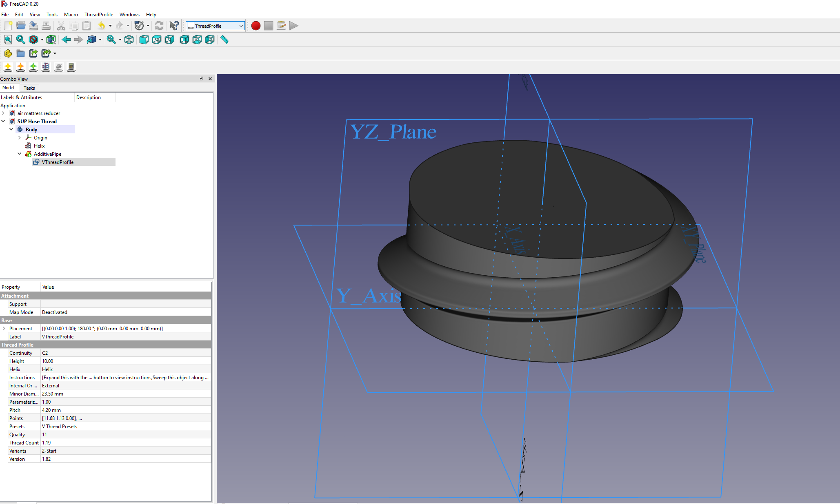Click the Fit all view icon

pos(8,40)
